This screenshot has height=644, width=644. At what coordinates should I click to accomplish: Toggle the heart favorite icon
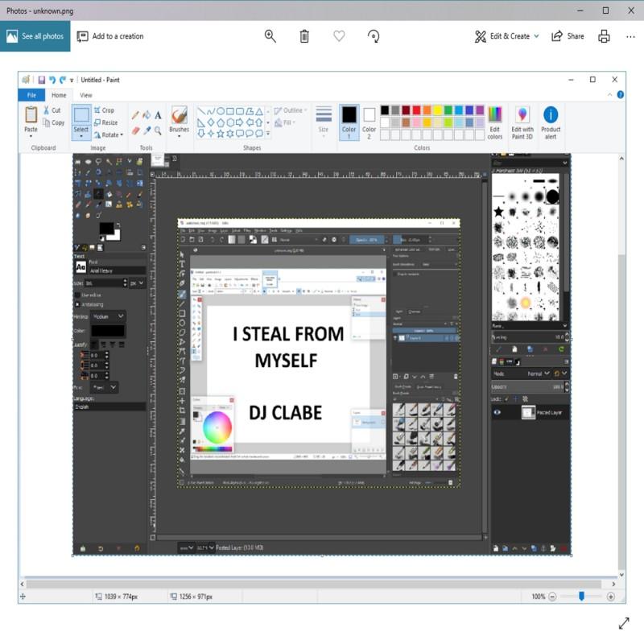[x=339, y=36]
